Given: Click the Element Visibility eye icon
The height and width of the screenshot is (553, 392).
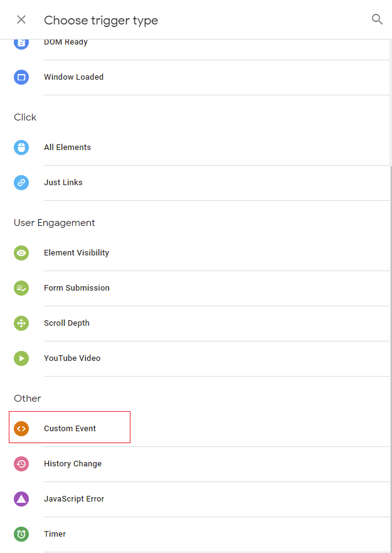Looking at the screenshot, I should 21,253.
